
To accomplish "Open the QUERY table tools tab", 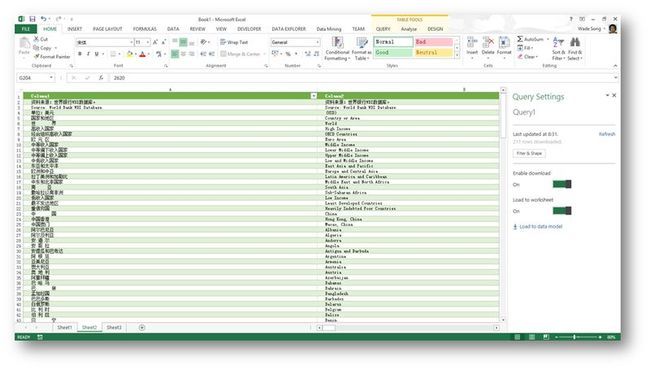I will coord(383,29).
